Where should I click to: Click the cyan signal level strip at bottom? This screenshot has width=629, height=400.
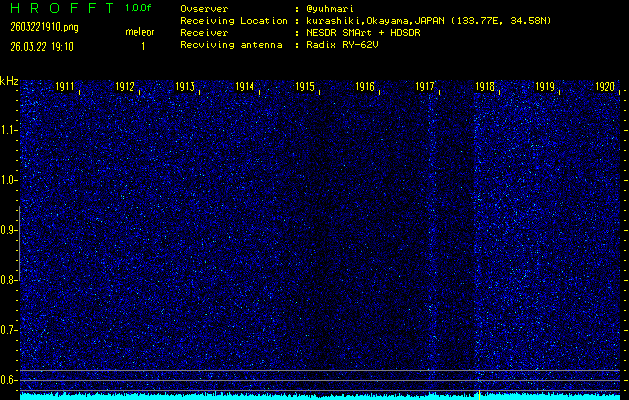(320, 395)
